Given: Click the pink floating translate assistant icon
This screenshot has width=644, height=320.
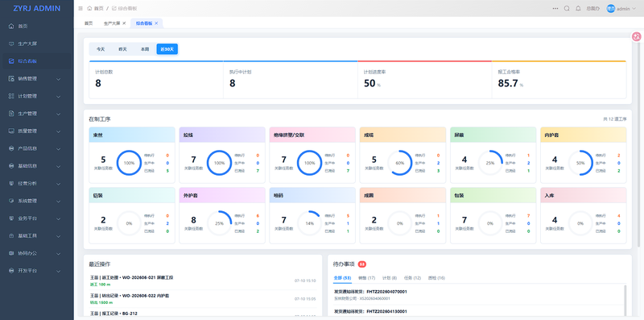Looking at the screenshot, I should (637, 36).
